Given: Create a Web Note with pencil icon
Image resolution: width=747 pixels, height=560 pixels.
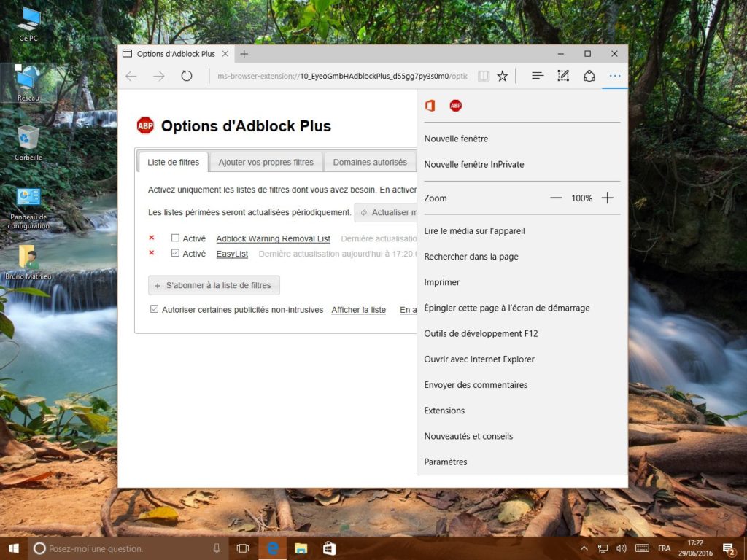Looking at the screenshot, I should click(x=563, y=76).
